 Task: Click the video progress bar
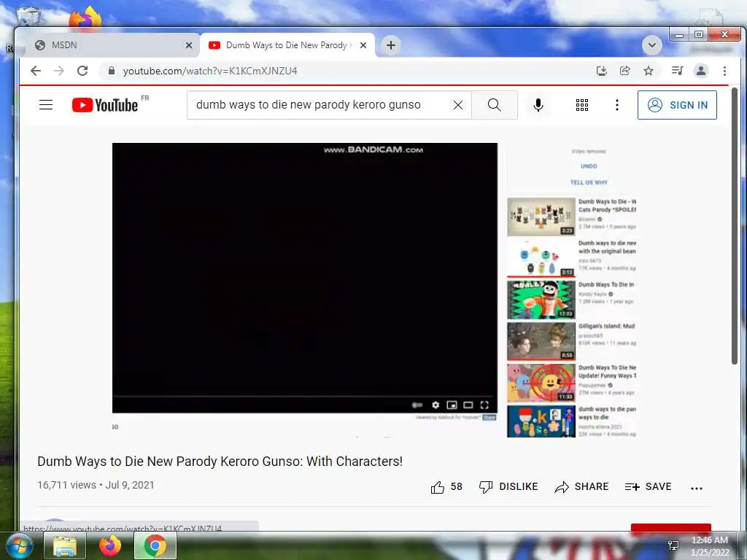tap(305, 396)
